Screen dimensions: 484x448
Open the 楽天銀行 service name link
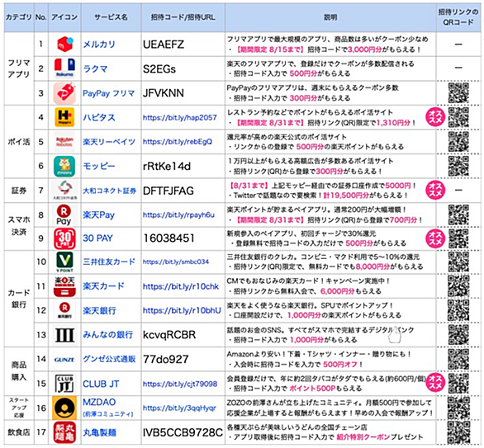[x=99, y=310]
